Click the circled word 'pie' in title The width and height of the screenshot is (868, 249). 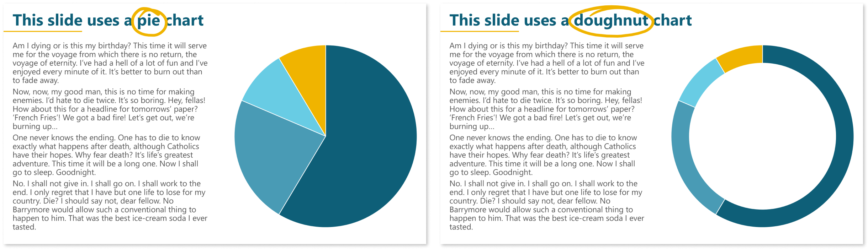[x=149, y=21]
